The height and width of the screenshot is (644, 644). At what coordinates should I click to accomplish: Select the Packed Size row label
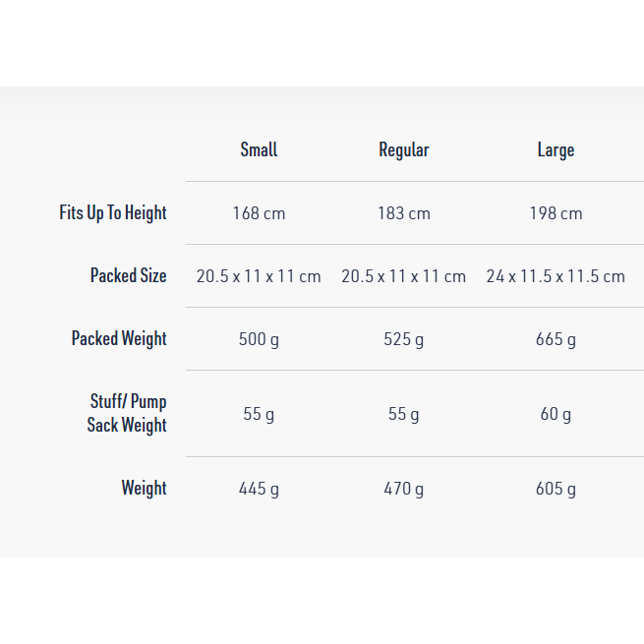[128, 275]
